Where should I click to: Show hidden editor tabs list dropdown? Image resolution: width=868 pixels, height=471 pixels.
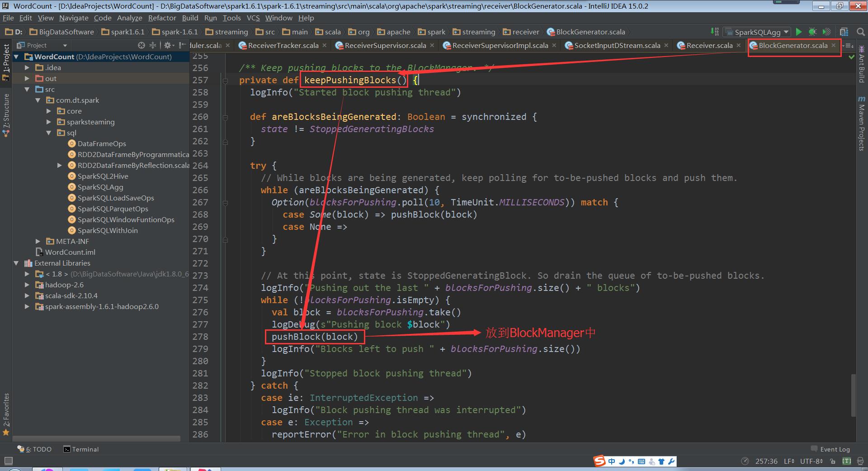(x=848, y=46)
